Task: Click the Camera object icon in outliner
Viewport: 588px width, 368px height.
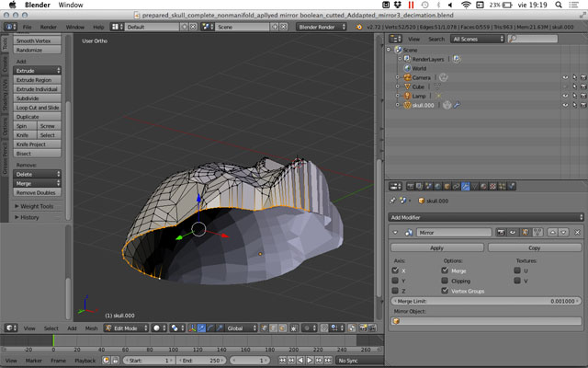Action: [x=407, y=77]
